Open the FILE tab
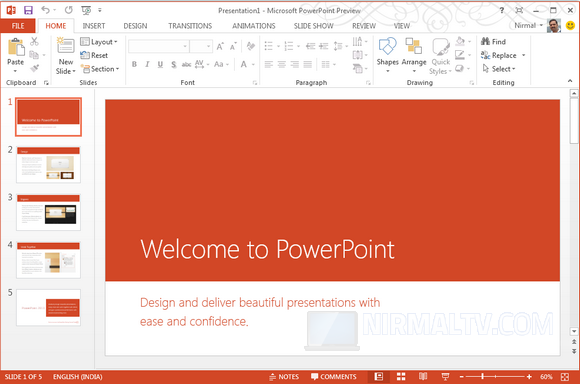This screenshot has width=580, height=384. (18, 26)
